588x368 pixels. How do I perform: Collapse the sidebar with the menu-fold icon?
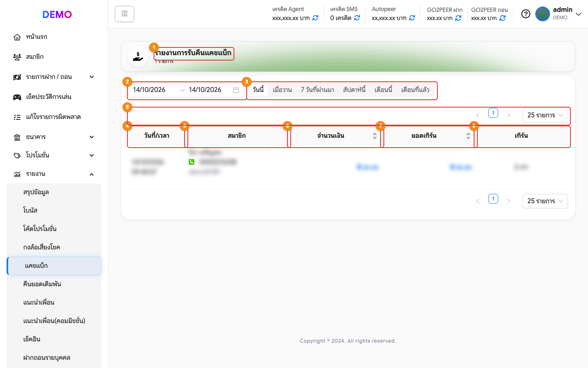(x=125, y=14)
